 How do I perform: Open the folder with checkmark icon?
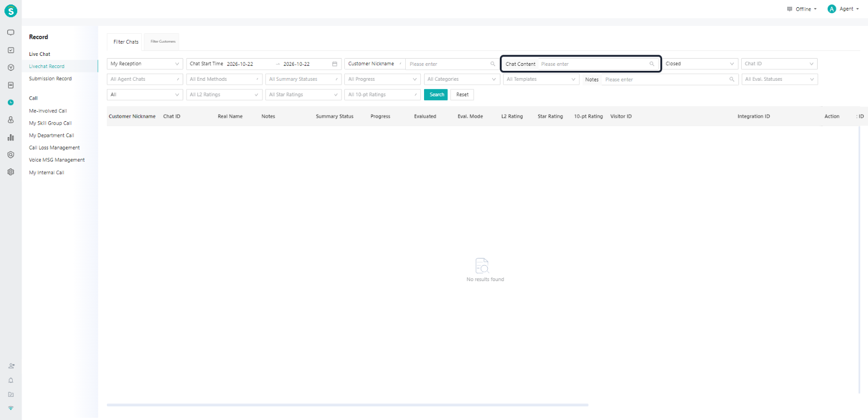click(x=11, y=395)
